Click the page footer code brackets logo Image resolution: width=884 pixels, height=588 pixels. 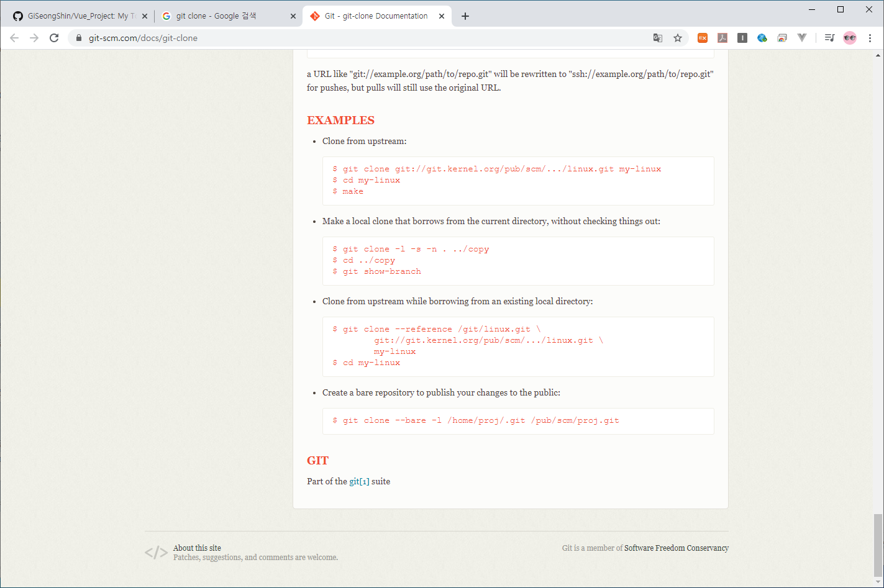coord(156,553)
